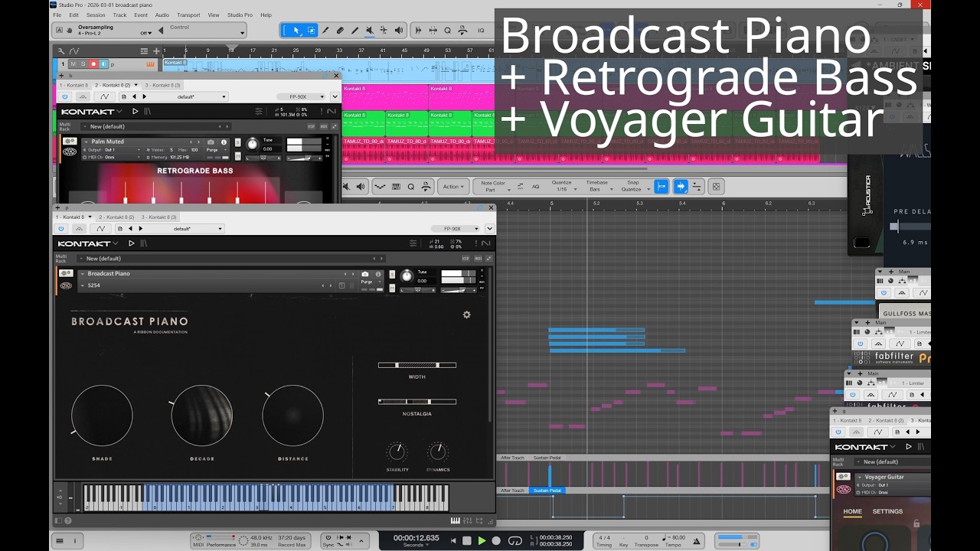The image size is (980, 551).
Task: Click the IQ button in top toolbar
Action: pos(481,31)
